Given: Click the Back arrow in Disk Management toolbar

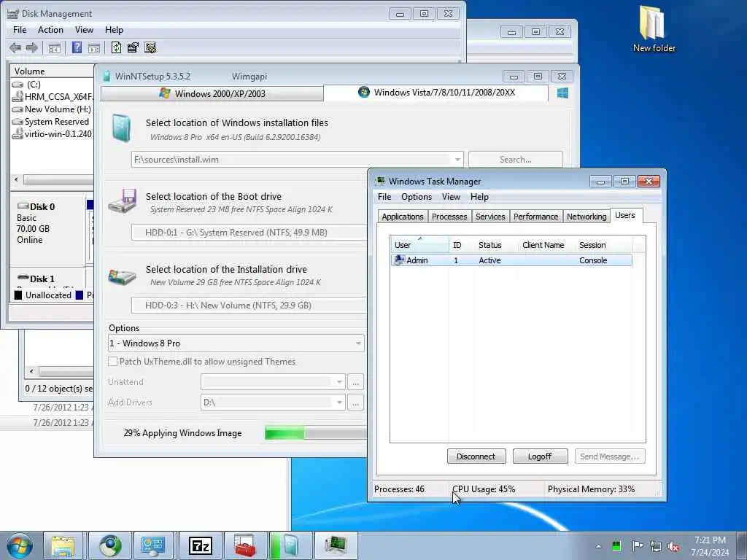Looking at the screenshot, I should pyautogui.click(x=15, y=47).
